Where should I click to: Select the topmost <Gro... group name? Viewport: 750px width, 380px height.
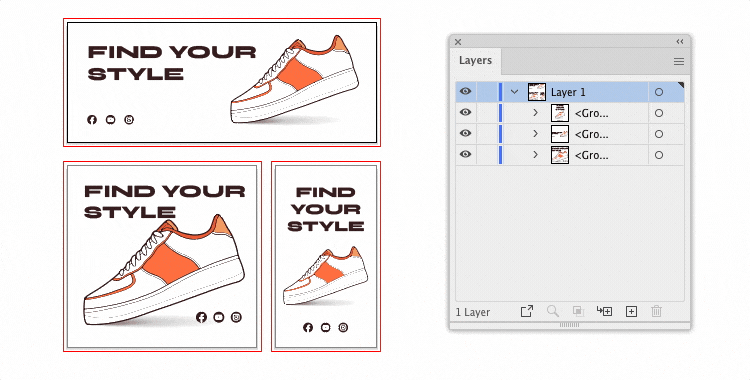pos(592,113)
